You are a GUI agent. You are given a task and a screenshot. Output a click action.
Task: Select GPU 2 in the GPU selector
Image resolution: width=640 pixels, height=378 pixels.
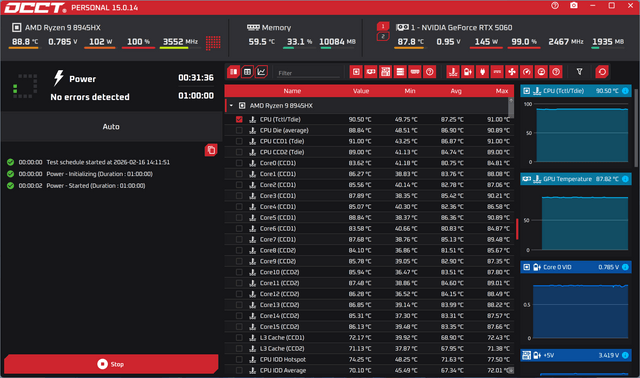(383, 37)
